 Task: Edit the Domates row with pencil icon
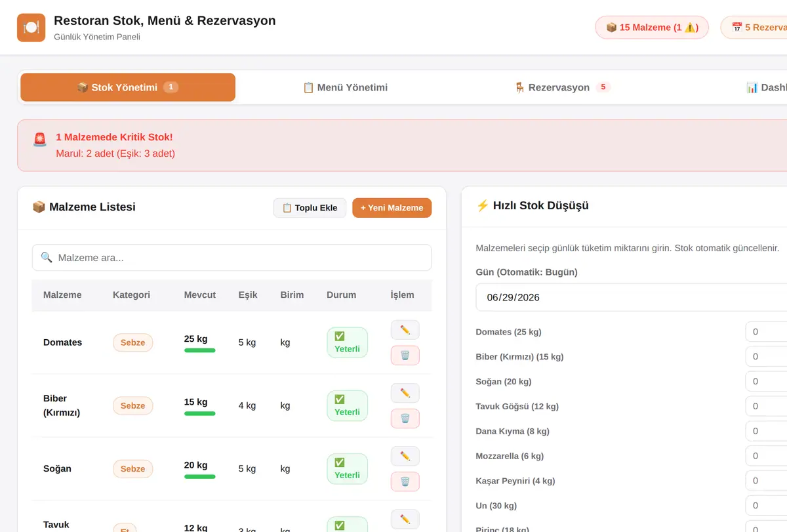(405, 330)
